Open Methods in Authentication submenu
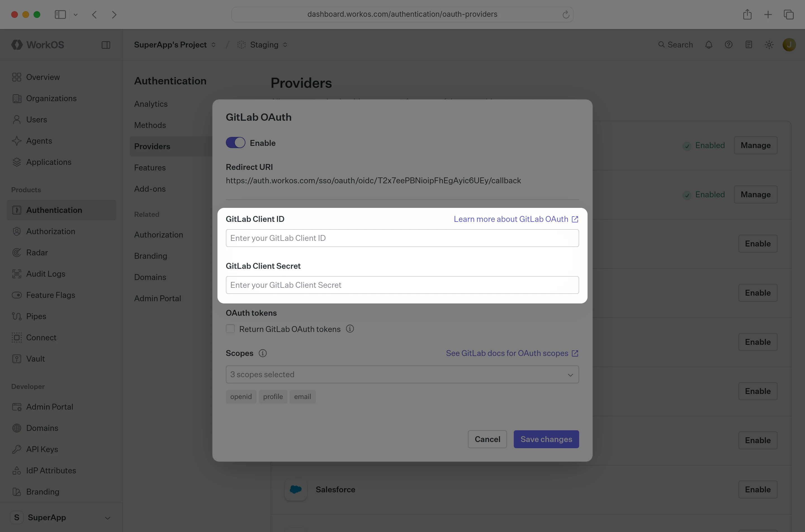The height and width of the screenshot is (532, 805). tap(150, 125)
